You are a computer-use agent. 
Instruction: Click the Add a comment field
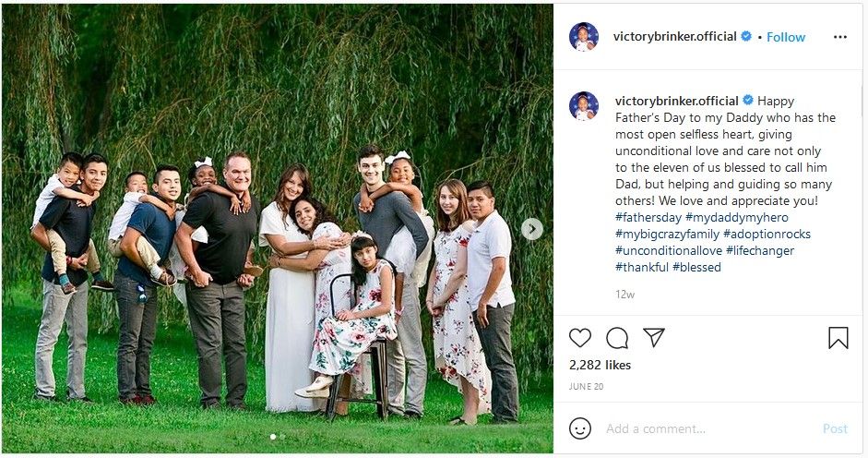coord(710,428)
